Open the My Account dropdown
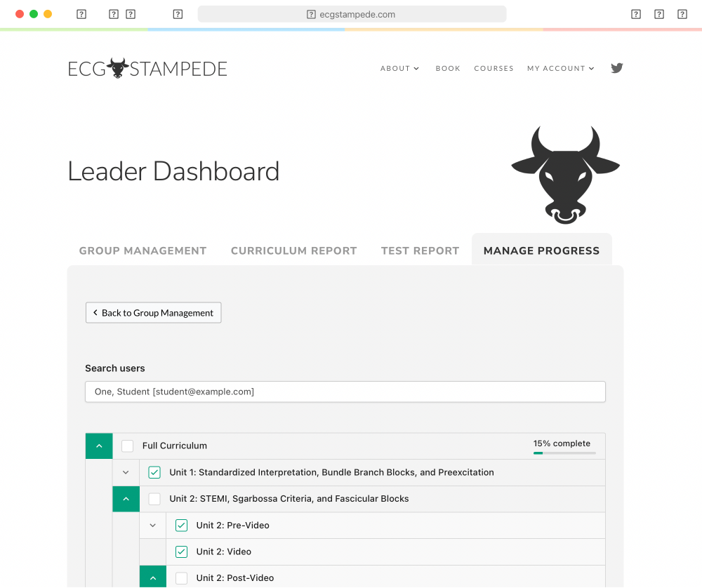702x588 pixels. [560, 68]
